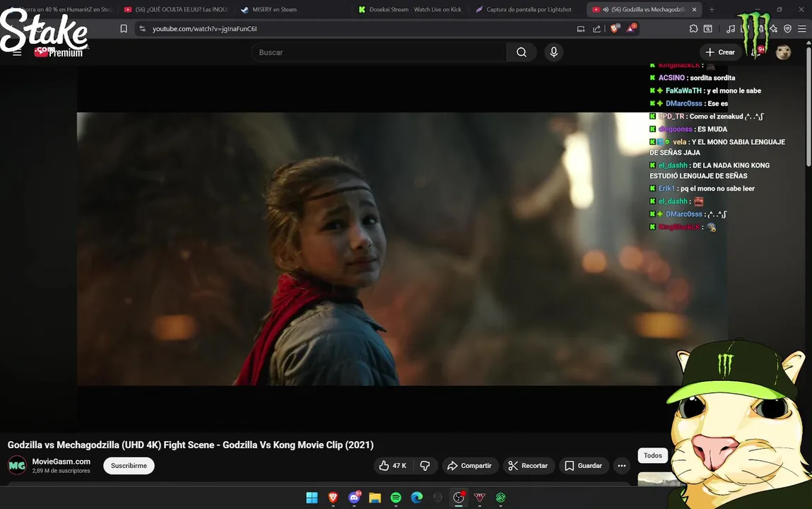Open Microsoft Edge from the taskbar
This screenshot has width=812, height=509.
coord(417,498)
